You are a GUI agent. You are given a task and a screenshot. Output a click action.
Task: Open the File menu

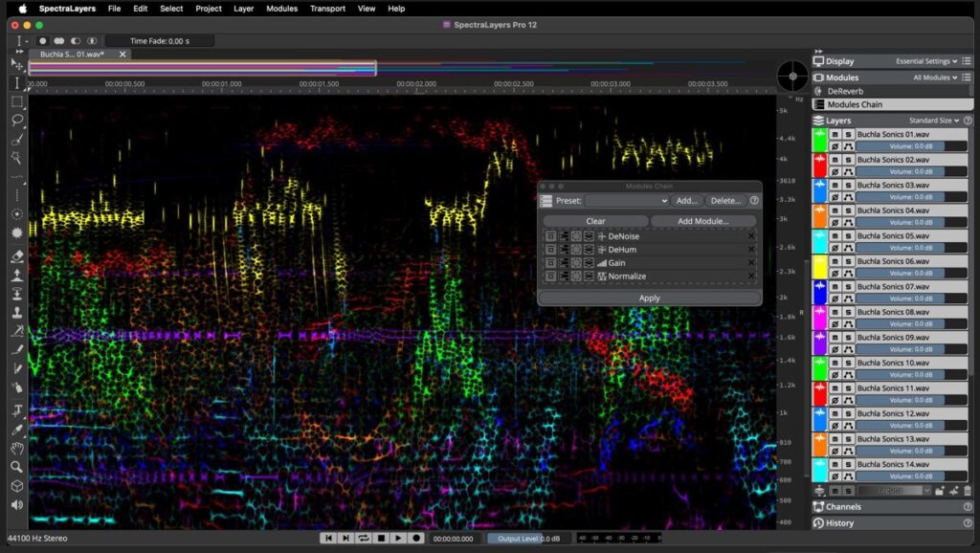115,9
